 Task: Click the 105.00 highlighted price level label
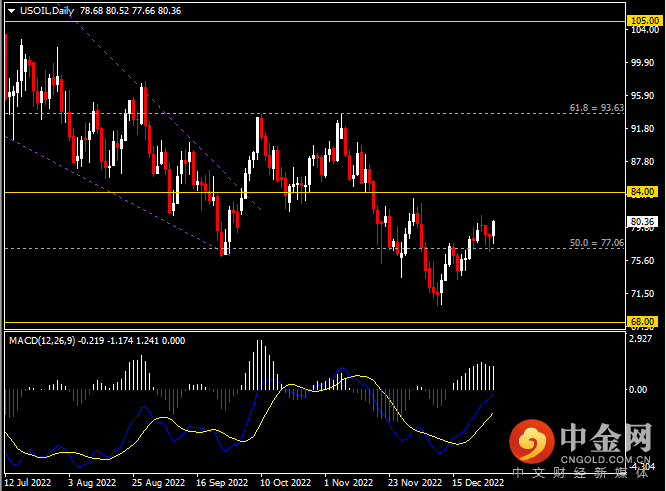tap(640, 20)
